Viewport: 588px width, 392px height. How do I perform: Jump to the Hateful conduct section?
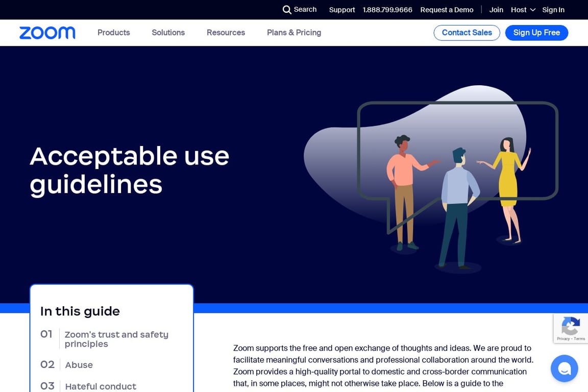(x=101, y=386)
